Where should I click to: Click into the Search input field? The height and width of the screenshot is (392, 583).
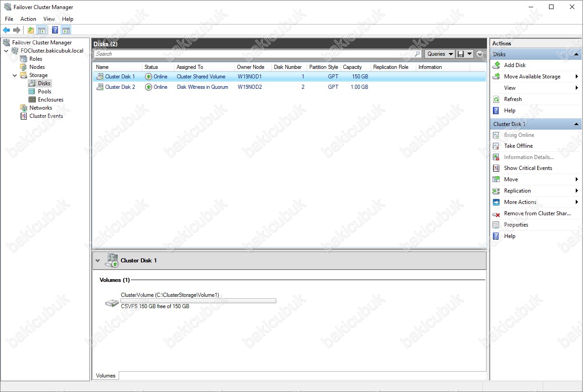(254, 54)
